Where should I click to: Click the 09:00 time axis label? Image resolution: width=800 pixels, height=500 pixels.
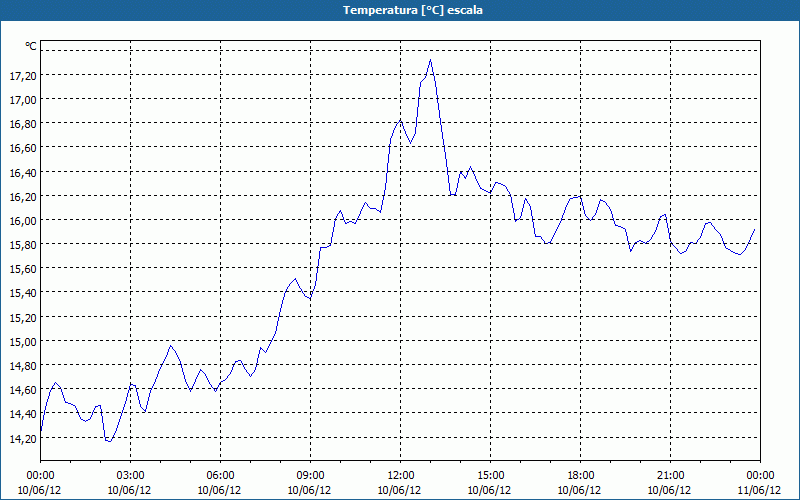[x=310, y=476]
